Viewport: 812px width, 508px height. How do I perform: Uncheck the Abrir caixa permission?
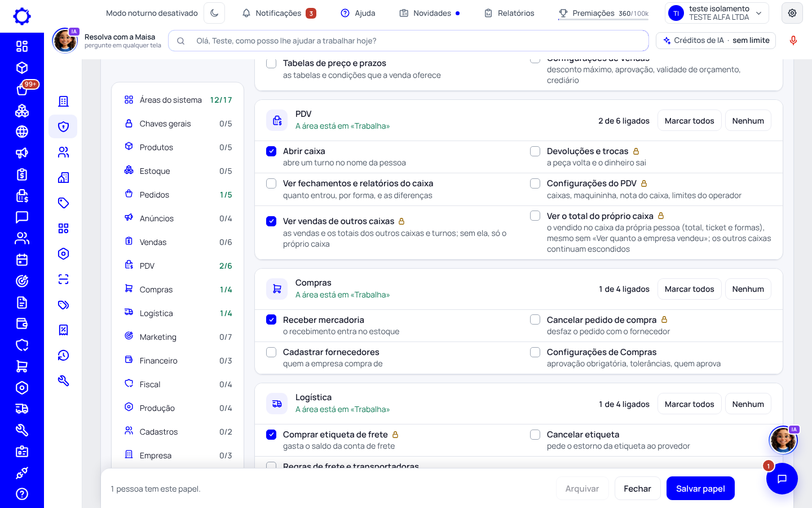click(x=271, y=151)
